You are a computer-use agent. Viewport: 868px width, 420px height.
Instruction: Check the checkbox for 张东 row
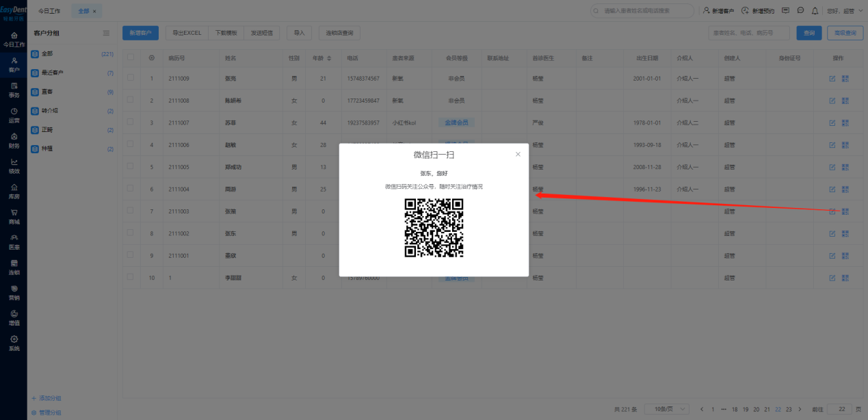pos(131,233)
